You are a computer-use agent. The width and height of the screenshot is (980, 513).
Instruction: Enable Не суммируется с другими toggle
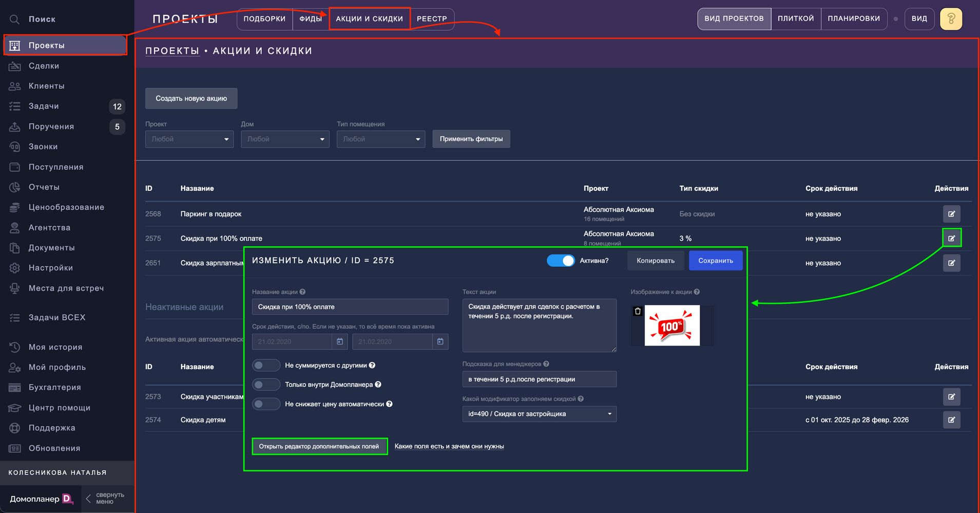[265, 365]
